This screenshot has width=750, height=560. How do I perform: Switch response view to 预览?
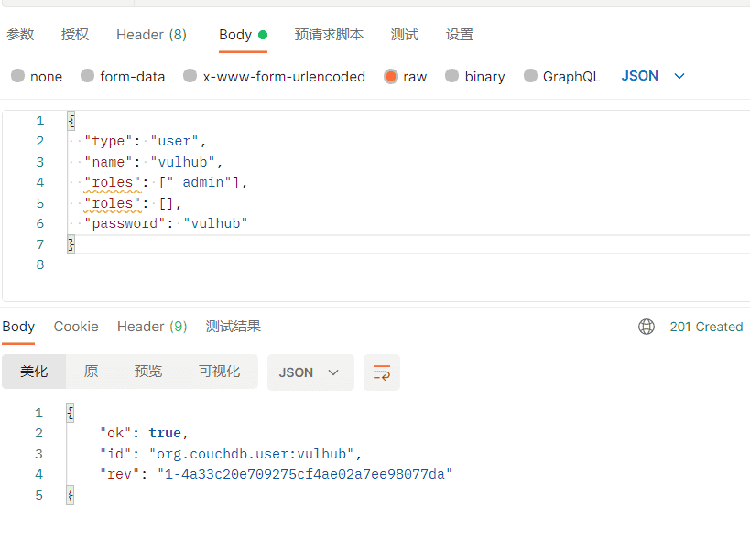click(148, 372)
